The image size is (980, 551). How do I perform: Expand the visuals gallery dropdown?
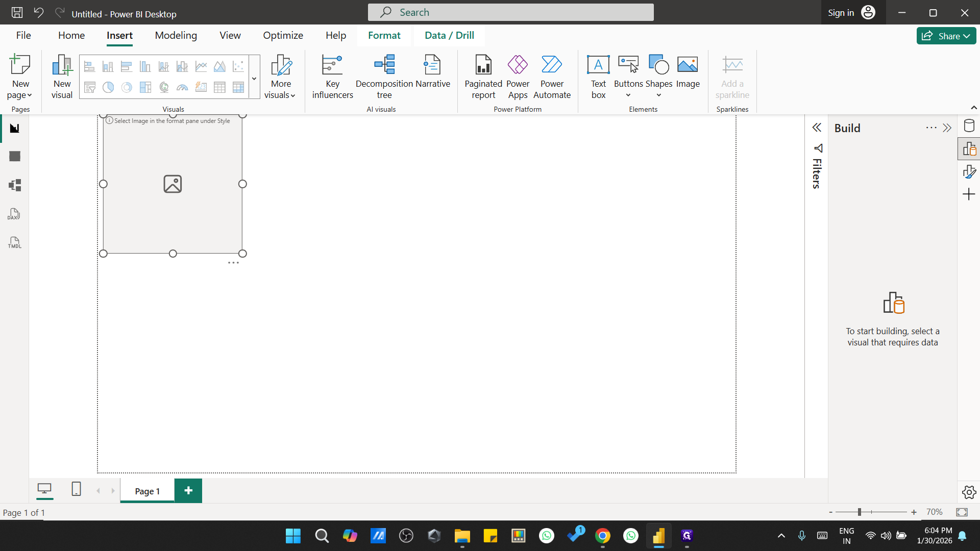click(254, 79)
